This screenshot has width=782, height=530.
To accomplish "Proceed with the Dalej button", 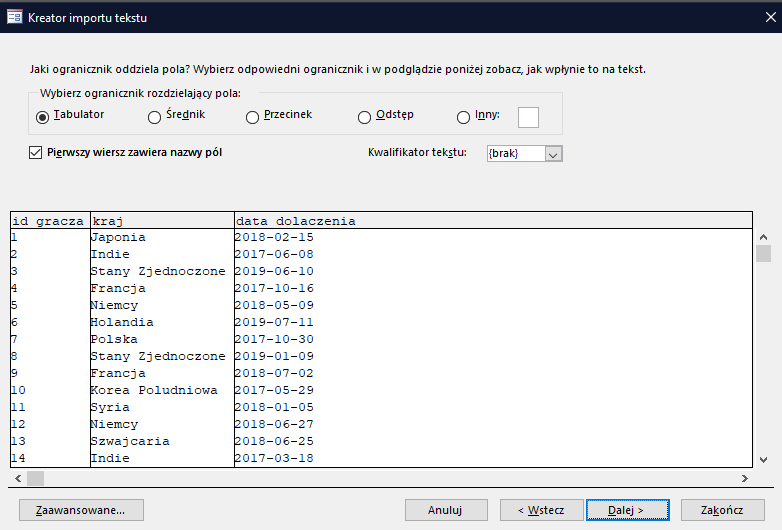I will click(x=628, y=510).
